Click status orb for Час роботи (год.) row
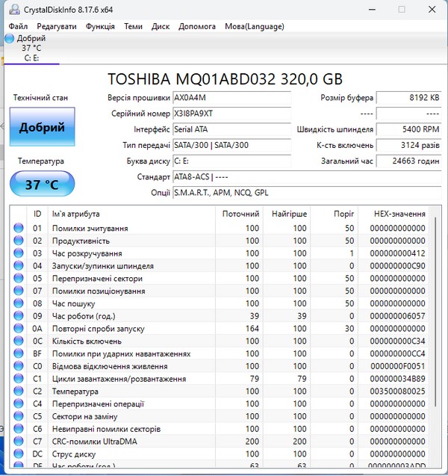Viewport: 448px width, 476px height. (19, 316)
